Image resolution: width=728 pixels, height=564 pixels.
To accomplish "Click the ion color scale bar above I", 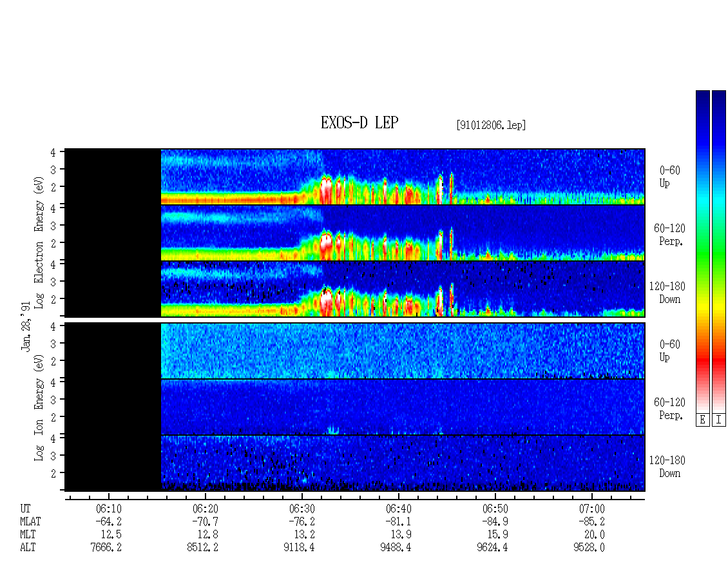I will click(x=719, y=251).
